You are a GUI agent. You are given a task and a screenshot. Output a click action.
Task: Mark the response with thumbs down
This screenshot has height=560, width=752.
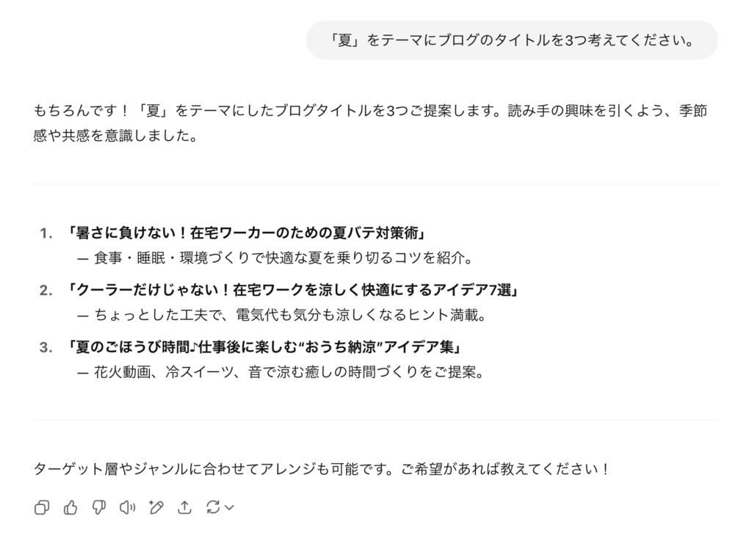99,507
